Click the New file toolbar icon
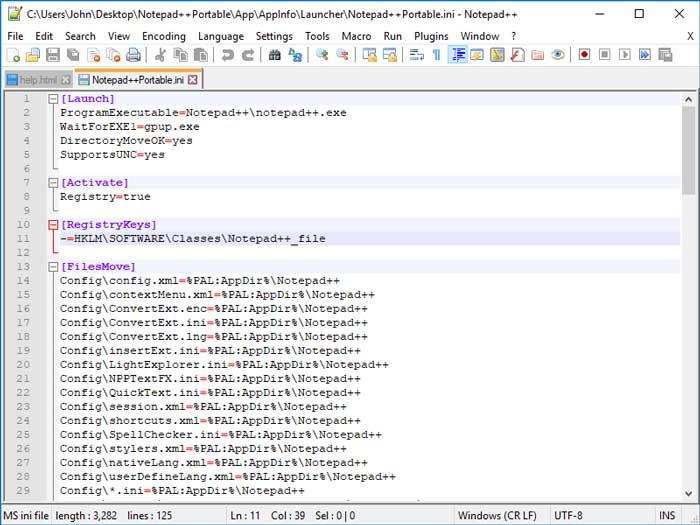700x525 pixels. [x=13, y=55]
